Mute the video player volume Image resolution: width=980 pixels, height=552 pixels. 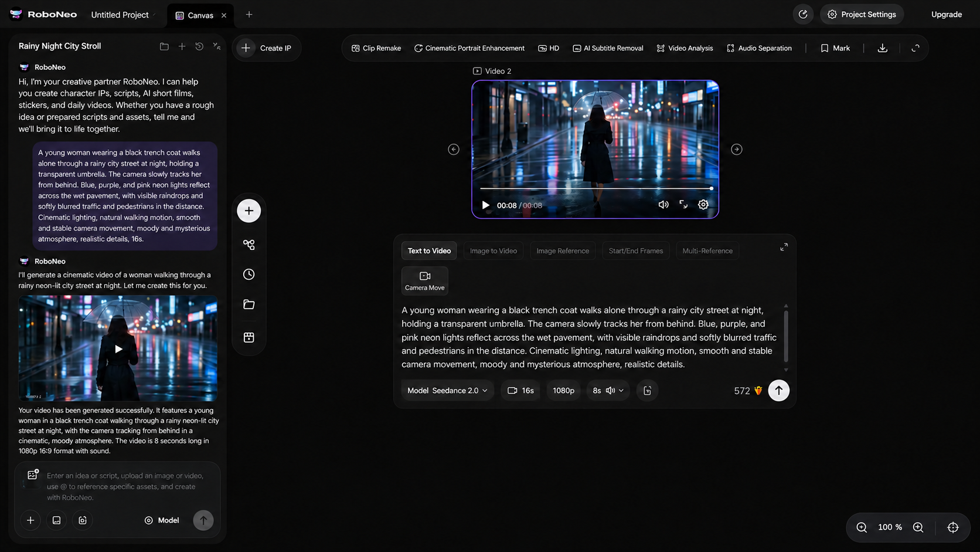[x=663, y=205]
